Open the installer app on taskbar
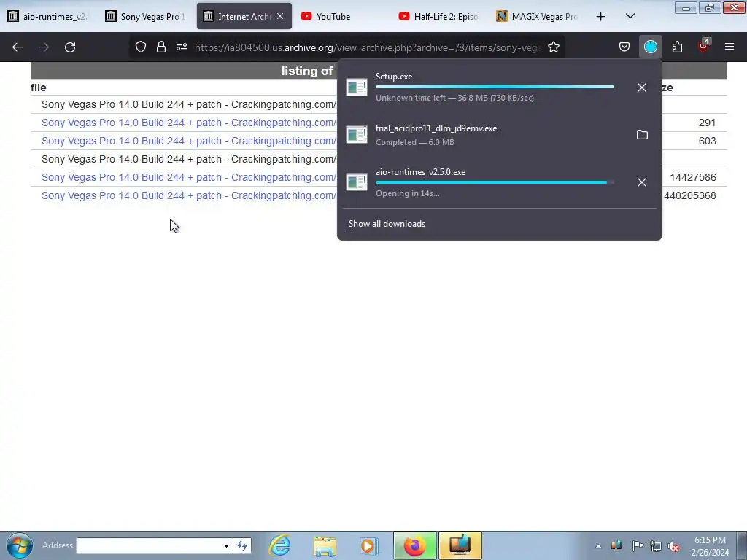The height and width of the screenshot is (560, 747). click(460, 545)
